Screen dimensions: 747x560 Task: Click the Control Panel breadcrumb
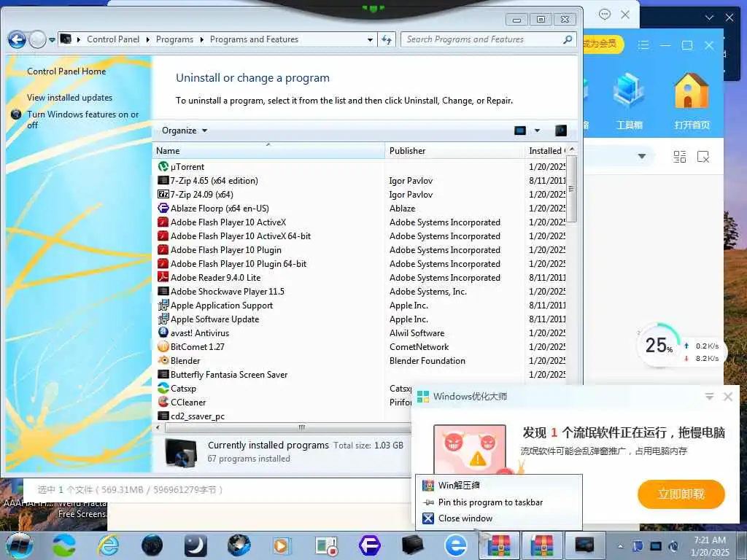pyautogui.click(x=113, y=39)
